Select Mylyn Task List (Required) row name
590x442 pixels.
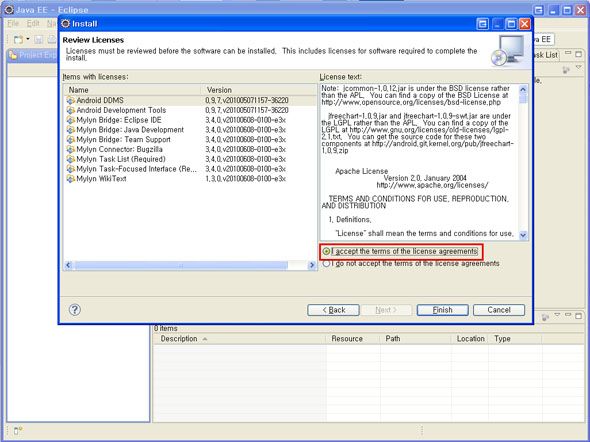pos(121,159)
